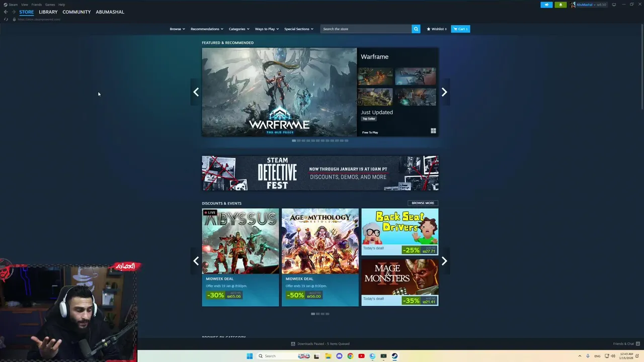The width and height of the screenshot is (644, 362).
Task: Click the store page address URL
Action: tap(39, 19)
